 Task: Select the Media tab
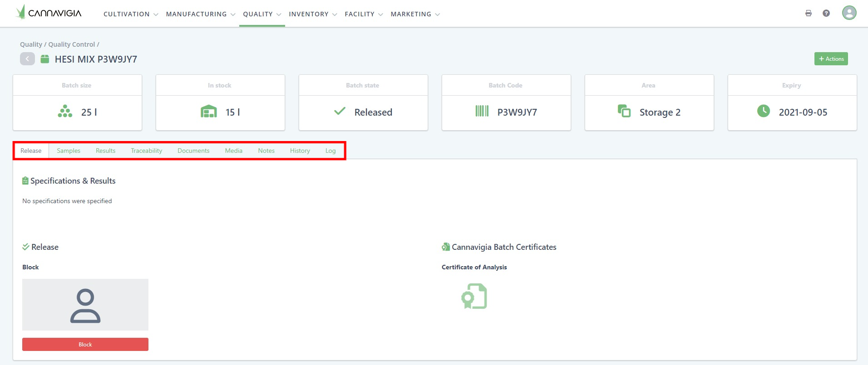tap(234, 151)
